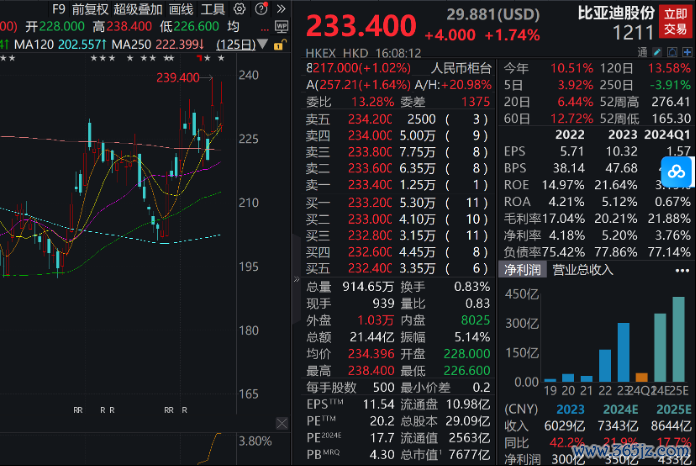This screenshot has width=696, height=466.
Task: Open the 画线 drawing menu
Action: 181,9
